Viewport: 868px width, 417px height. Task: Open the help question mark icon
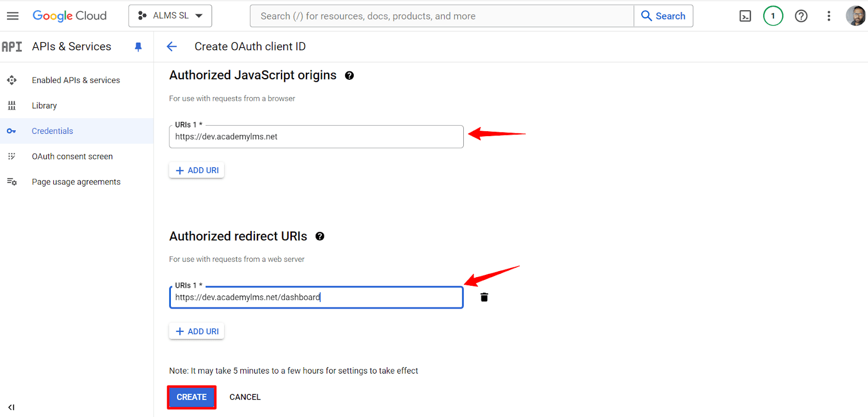pos(801,16)
